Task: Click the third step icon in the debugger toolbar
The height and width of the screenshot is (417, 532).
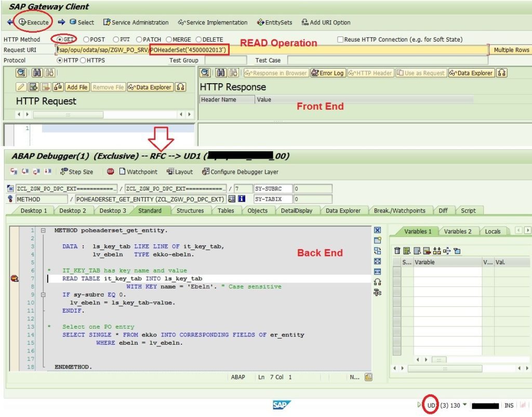Action: pos(37,172)
